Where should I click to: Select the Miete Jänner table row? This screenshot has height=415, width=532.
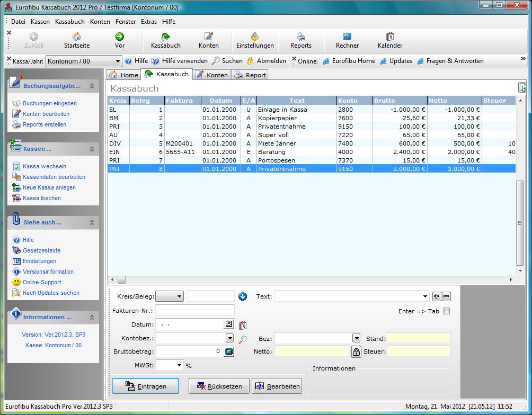tap(312, 143)
